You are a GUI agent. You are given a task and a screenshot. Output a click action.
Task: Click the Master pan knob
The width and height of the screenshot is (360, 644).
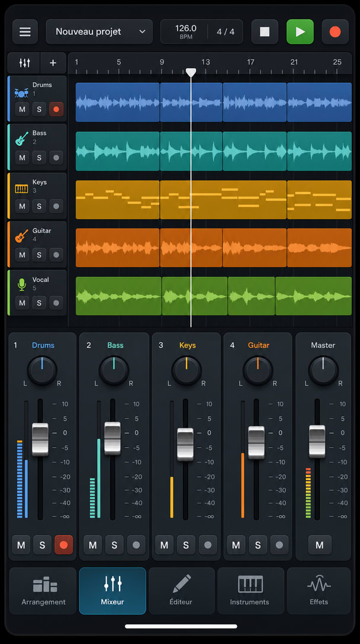[x=323, y=371]
